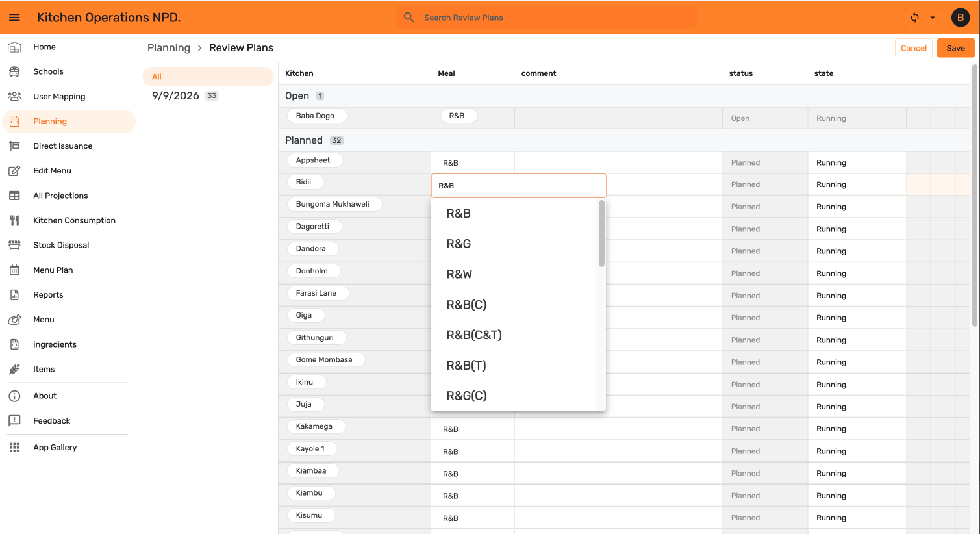Click the Kitchen Consumption cutlery icon
The image size is (980, 534).
(14, 220)
